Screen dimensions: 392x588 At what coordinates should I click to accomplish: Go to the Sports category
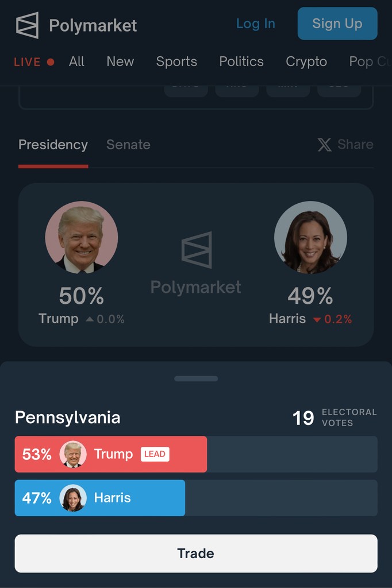pos(176,62)
